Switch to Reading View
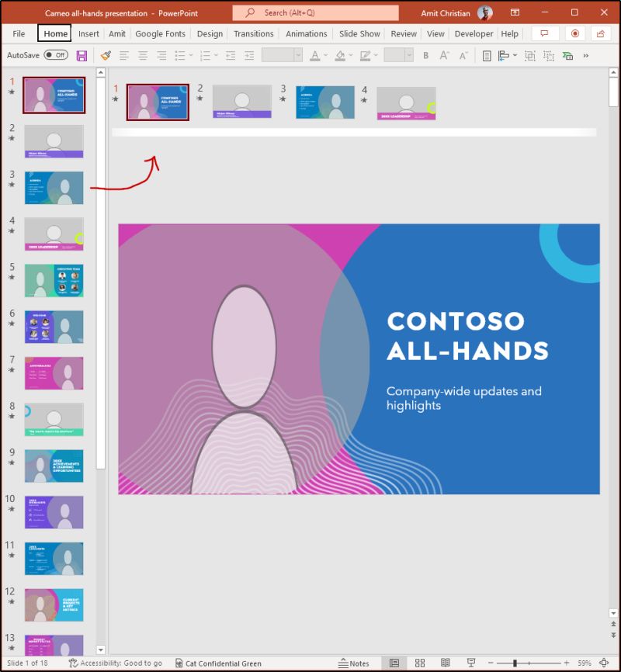 coord(445,663)
